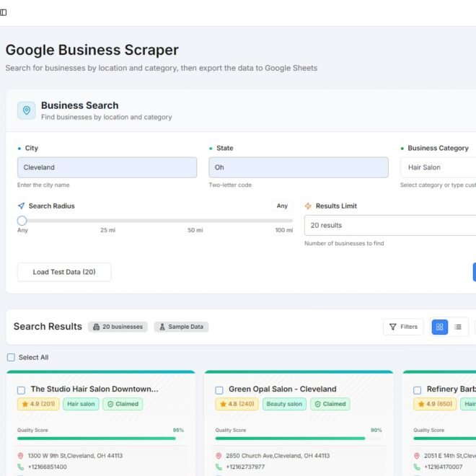Click the Business Search location pin icon
476x476 pixels.
click(27, 110)
